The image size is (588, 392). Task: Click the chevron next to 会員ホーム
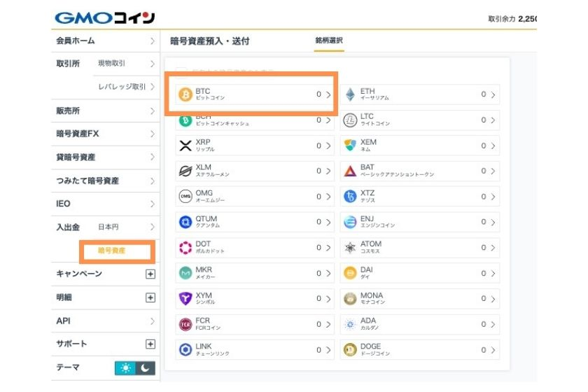point(153,41)
